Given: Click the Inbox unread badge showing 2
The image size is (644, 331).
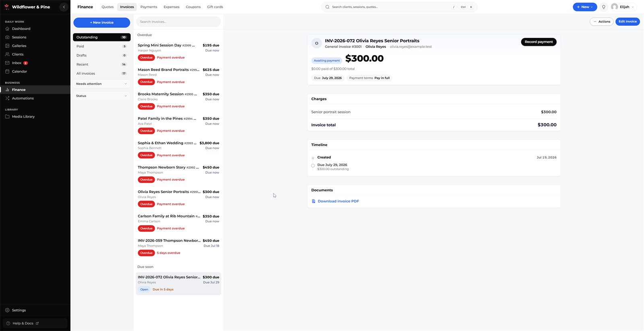Looking at the screenshot, I should point(25,63).
